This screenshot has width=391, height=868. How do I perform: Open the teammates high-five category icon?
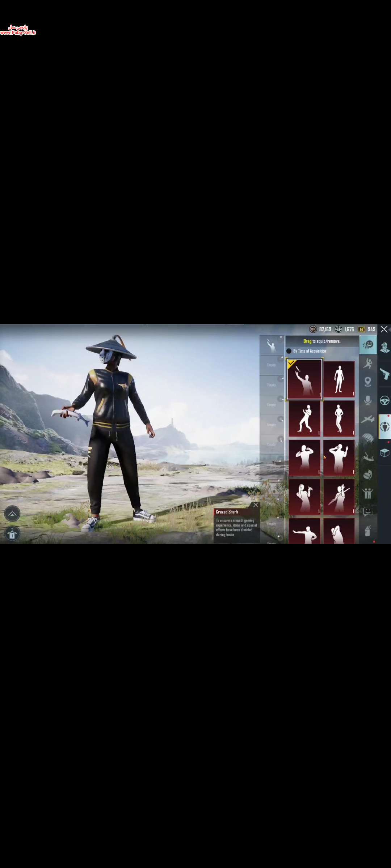(368, 493)
